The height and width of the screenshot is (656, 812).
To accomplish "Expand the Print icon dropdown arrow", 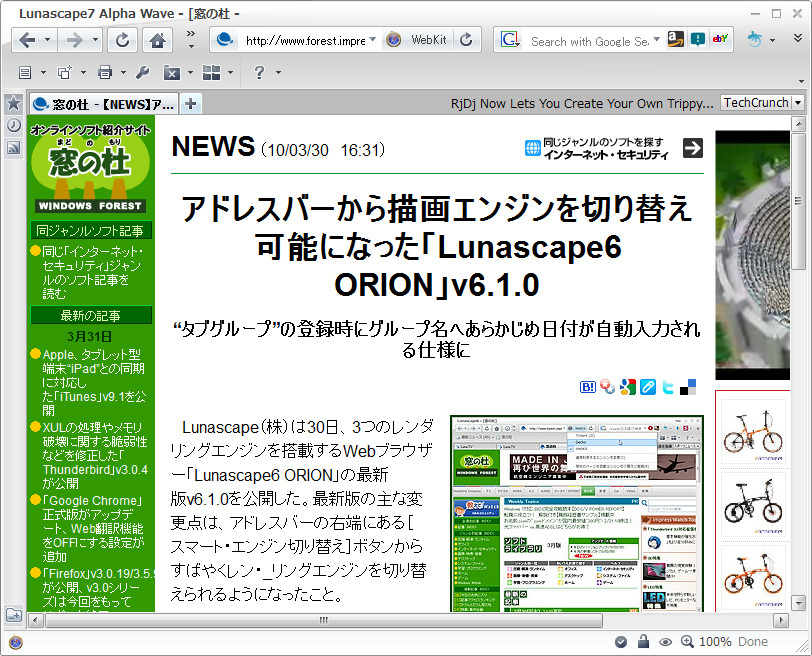I will click(123, 72).
